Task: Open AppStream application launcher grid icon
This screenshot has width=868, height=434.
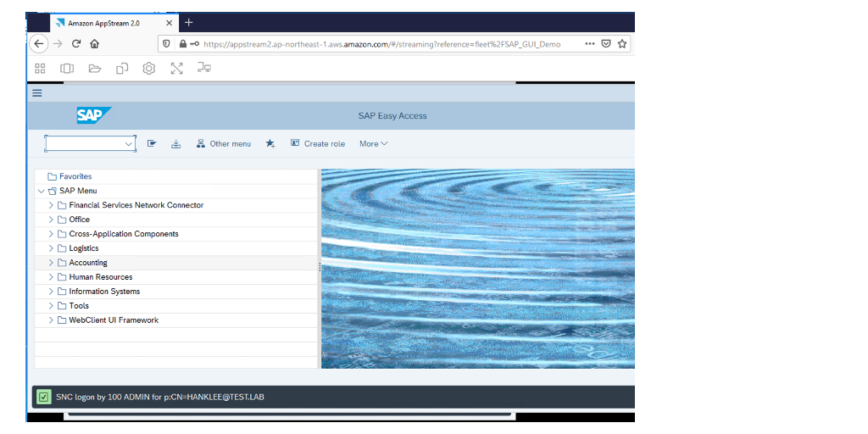Action: point(40,69)
